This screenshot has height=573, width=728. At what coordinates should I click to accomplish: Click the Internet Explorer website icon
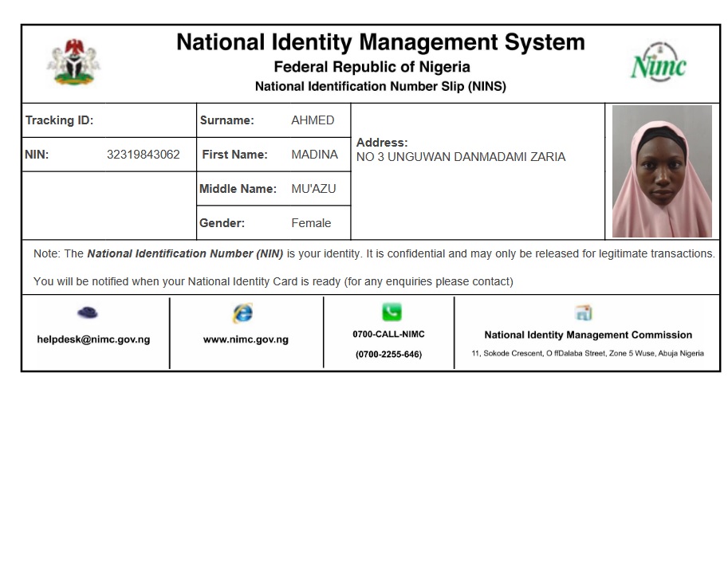click(x=242, y=313)
